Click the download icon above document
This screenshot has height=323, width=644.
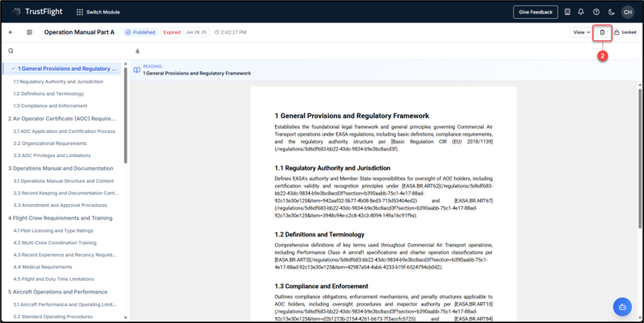(138, 51)
